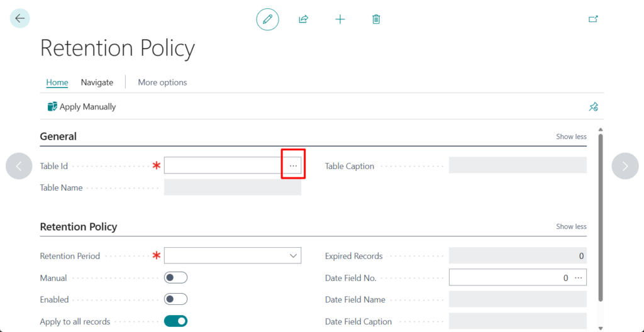Open page in new window icon
The height and width of the screenshot is (332, 644).
(592, 19)
